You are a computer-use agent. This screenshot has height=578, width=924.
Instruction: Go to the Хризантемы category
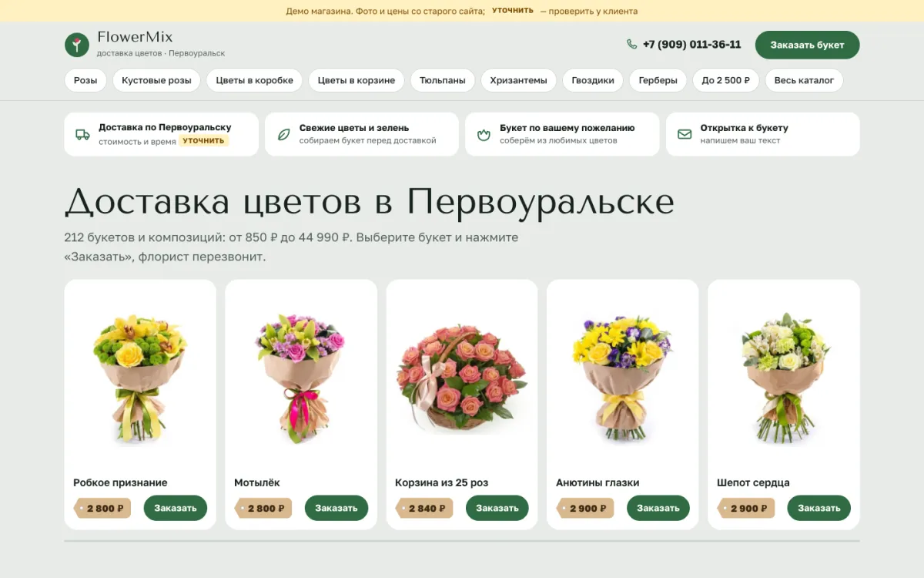(518, 80)
